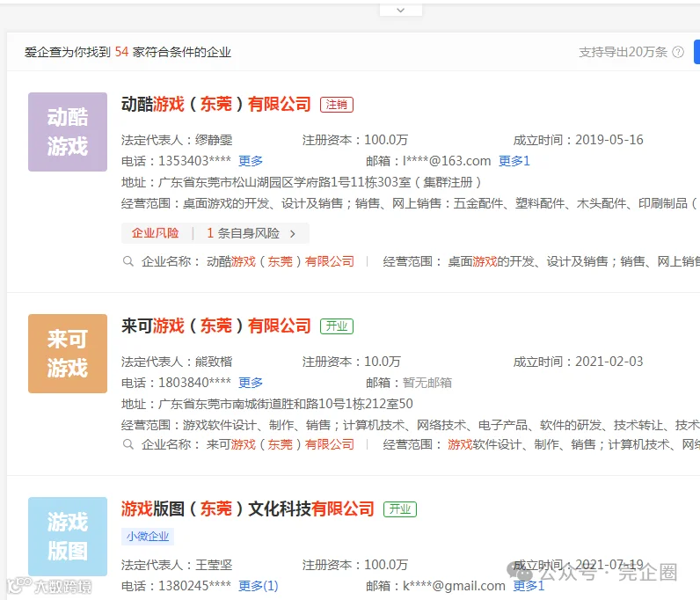This screenshot has height=600, width=700.
Task: Open 动酷游戏 company logo thumbnail
Action: pos(68,132)
